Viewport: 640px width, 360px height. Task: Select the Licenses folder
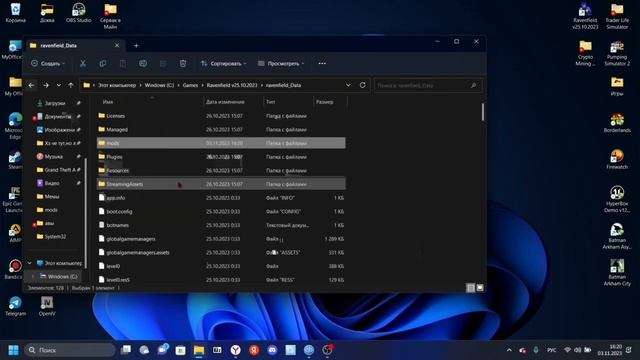coord(221,116)
